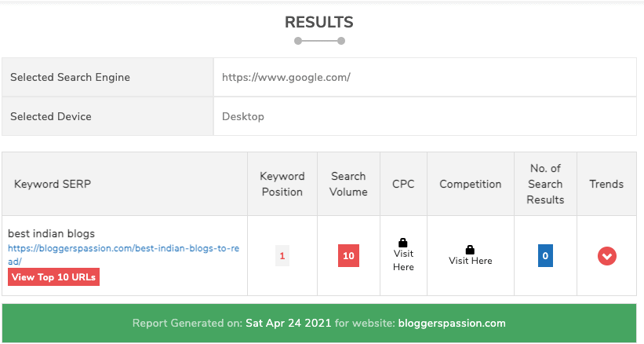Viewport: 644px width, 344px height.
Task: Expand the red Trends chevron icon
Action: pyautogui.click(x=606, y=256)
